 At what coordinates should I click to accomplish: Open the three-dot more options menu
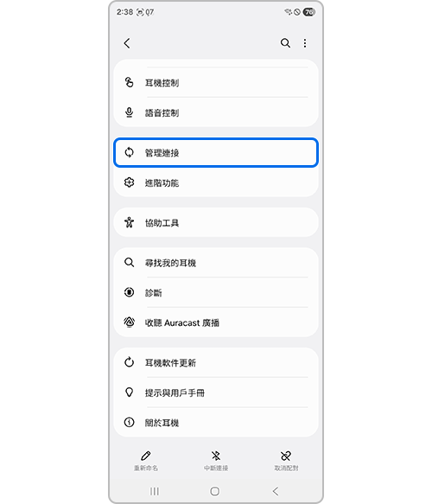[305, 43]
